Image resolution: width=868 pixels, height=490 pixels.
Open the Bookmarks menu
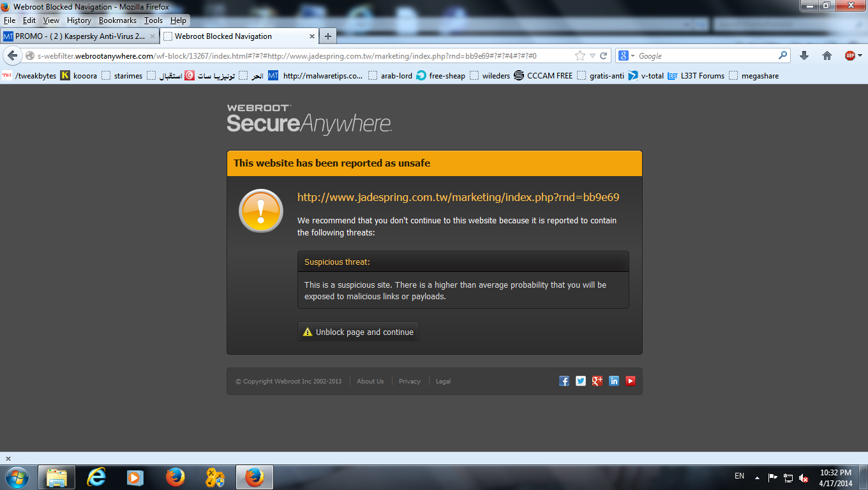click(117, 20)
